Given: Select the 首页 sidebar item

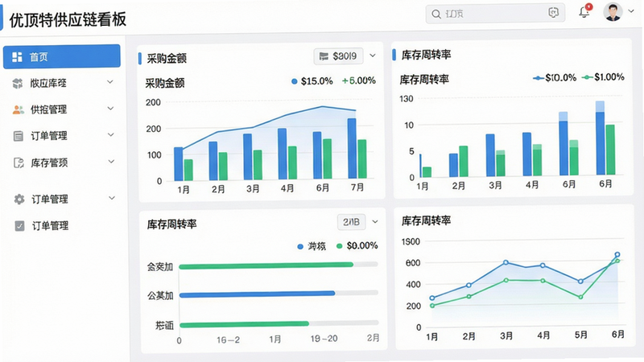Looking at the screenshot, I should tap(62, 56).
